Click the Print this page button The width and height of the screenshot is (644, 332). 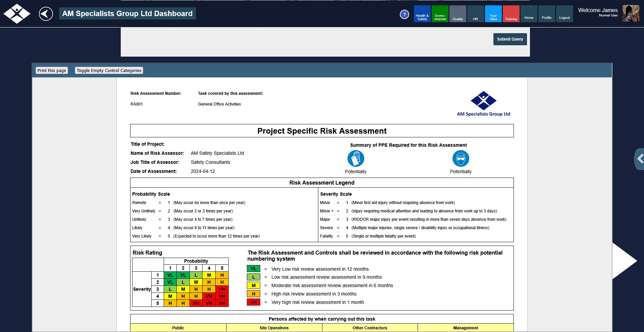pos(52,70)
